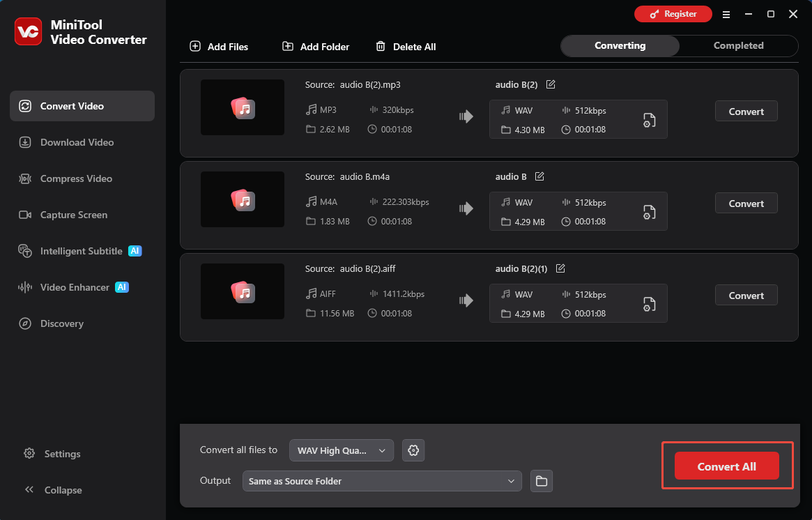
Task: Open Intelligent Subtitle AI feature
Action: click(79, 251)
